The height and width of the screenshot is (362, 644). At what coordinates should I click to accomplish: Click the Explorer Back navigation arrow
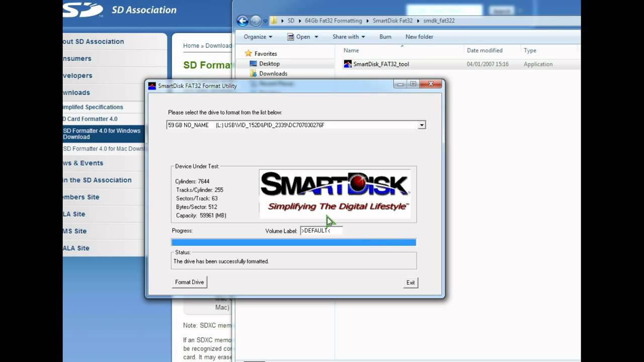(x=243, y=21)
